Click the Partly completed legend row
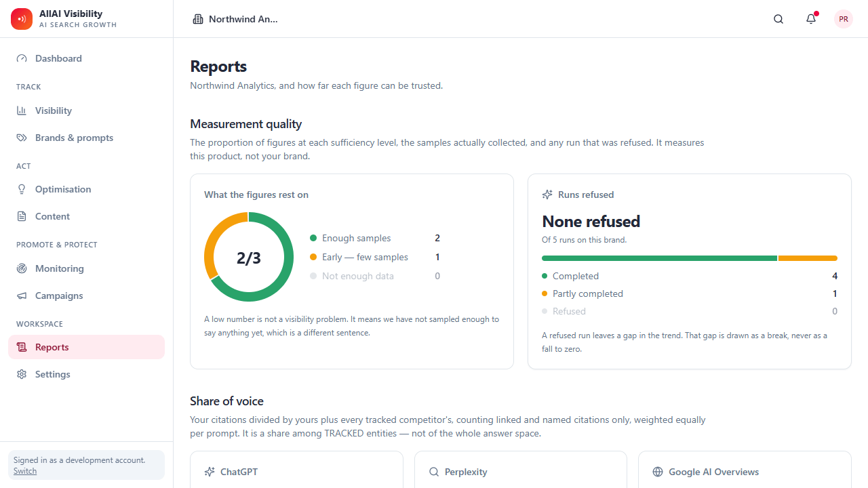This screenshot has height=488, width=868. pos(690,293)
